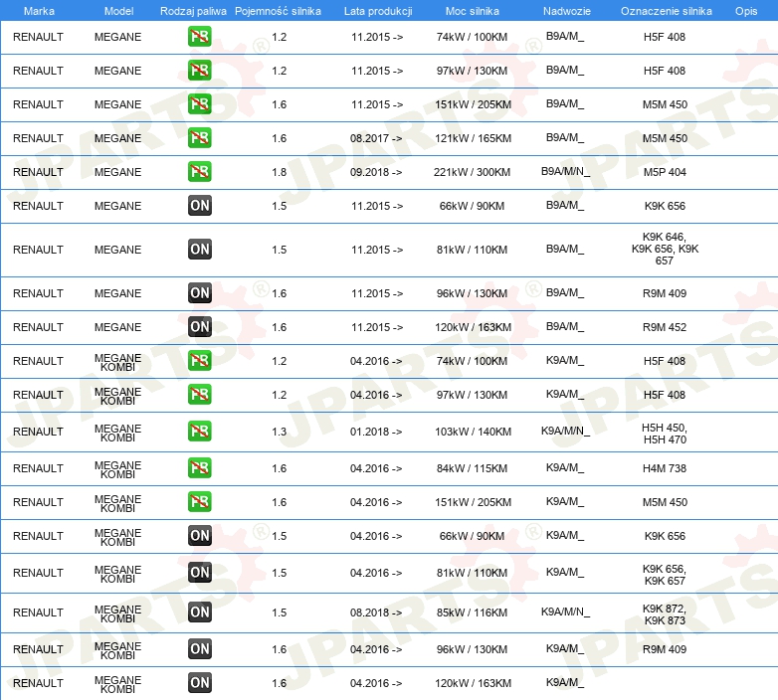Click petrol icon in Megane Kombi 97kW/130KM row
778x700 pixels.
(199, 394)
